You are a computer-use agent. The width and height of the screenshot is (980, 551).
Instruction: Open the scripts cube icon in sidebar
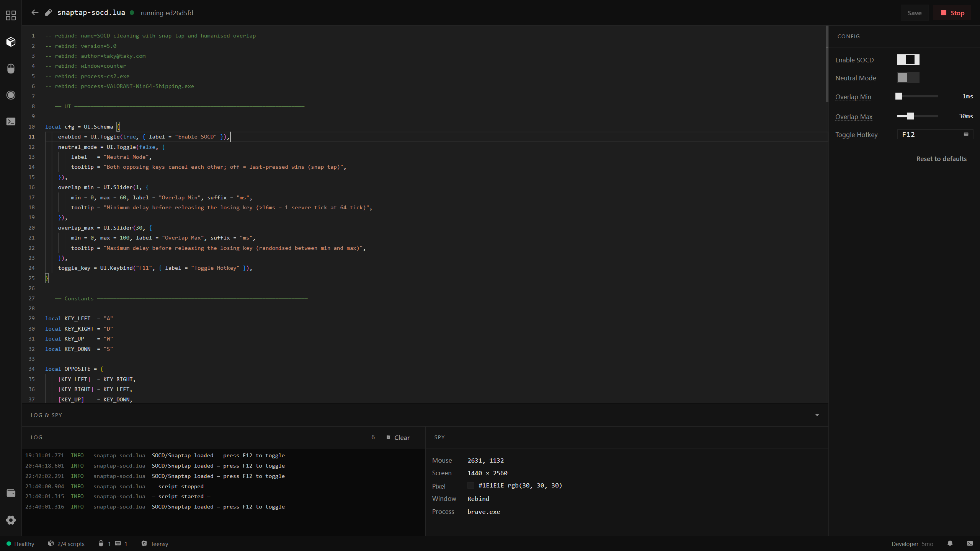click(11, 42)
